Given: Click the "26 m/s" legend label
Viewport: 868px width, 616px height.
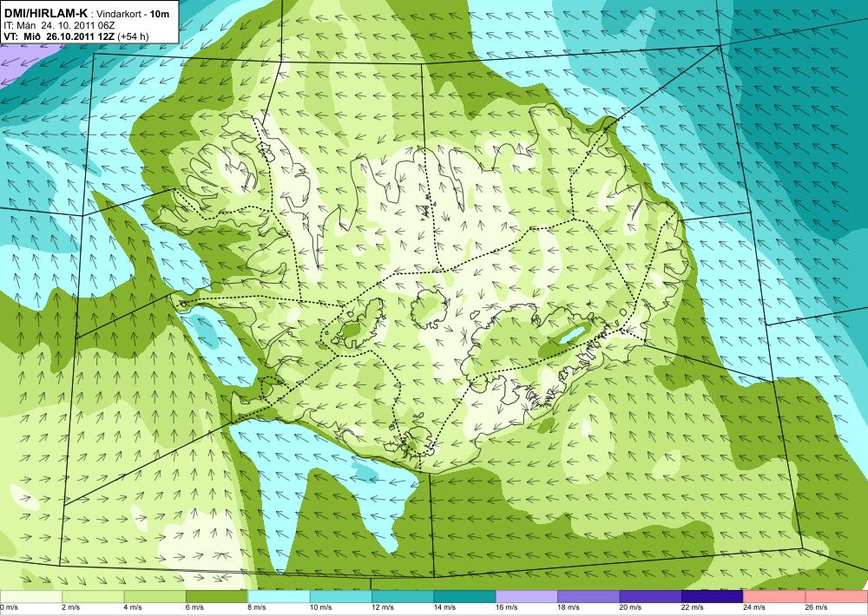Looking at the screenshot, I should (817, 607).
